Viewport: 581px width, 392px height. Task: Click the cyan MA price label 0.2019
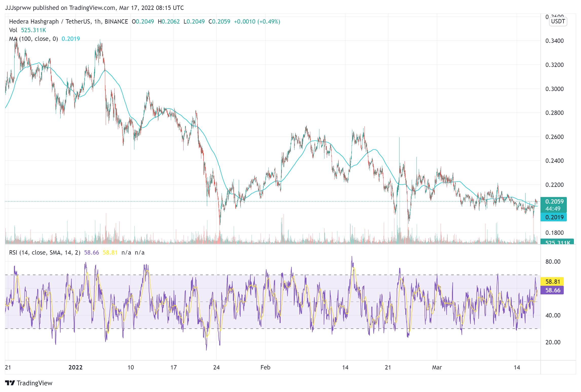pos(553,217)
